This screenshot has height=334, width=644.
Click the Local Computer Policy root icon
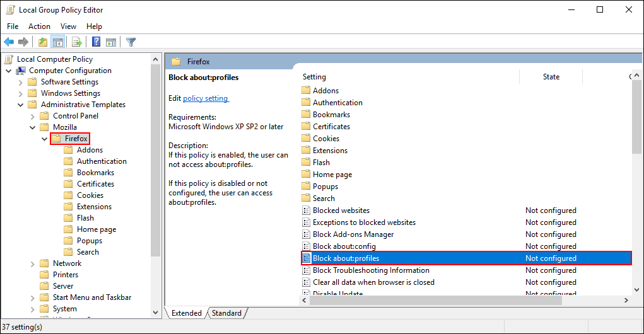click(9, 59)
